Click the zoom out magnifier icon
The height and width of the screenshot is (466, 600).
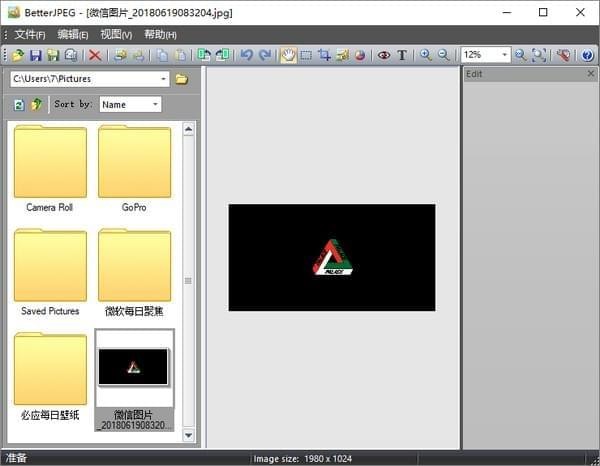click(x=444, y=55)
